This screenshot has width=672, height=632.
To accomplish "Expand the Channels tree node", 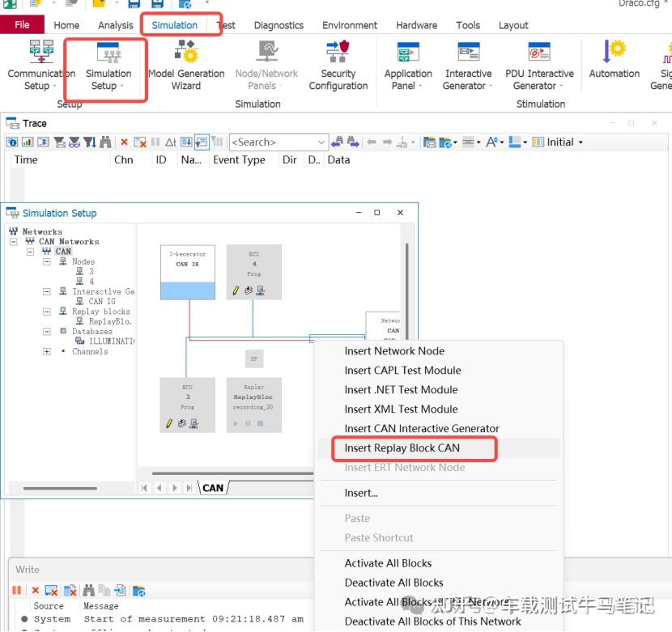I will [x=47, y=351].
